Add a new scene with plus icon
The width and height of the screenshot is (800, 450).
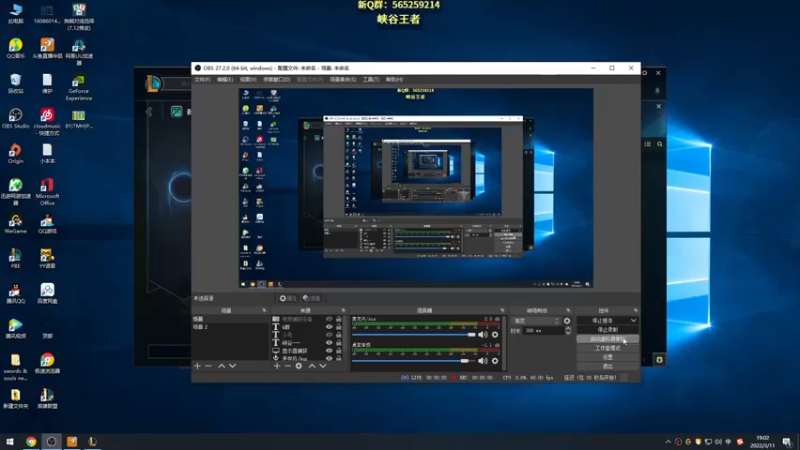point(197,366)
